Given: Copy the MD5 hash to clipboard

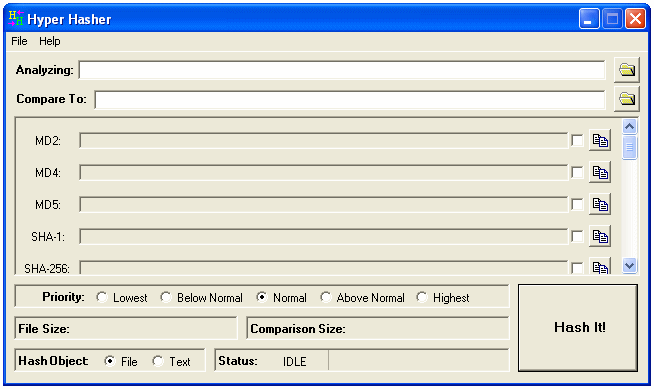Looking at the screenshot, I should tap(600, 204).
